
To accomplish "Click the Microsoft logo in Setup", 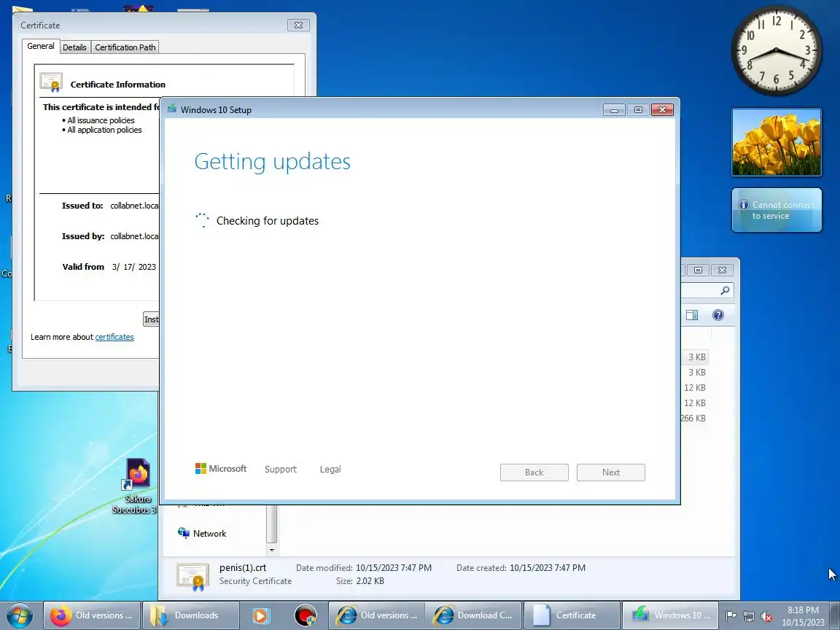I will 221,469.
